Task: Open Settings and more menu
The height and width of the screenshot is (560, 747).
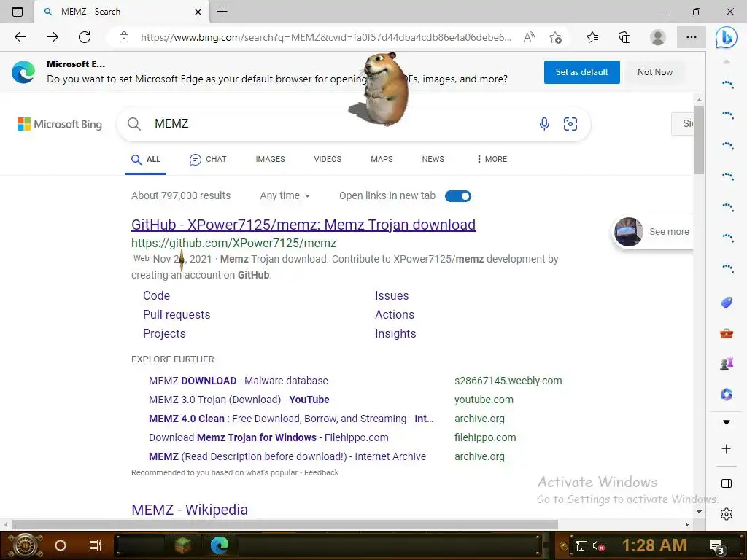Action: point(692,37)
